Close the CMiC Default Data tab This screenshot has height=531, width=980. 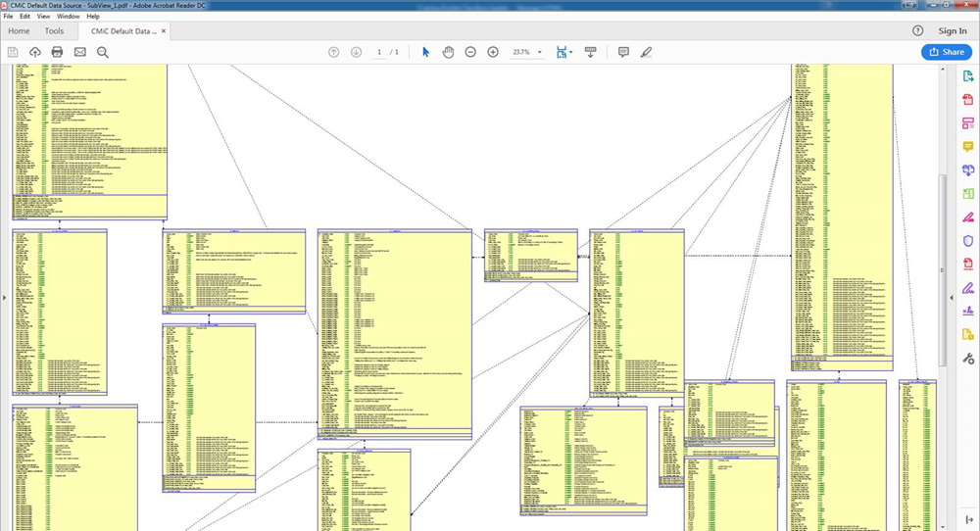tap(164, 31)
